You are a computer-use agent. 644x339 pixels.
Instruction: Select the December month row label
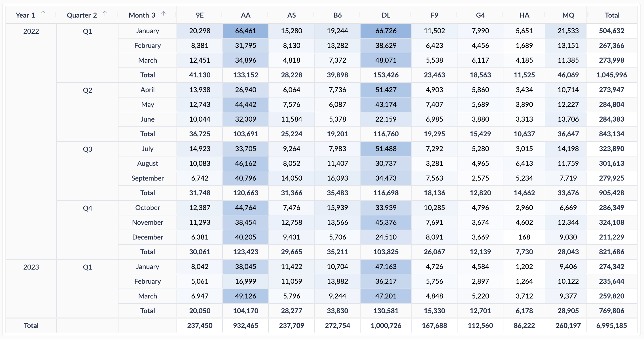pos(147,237)
